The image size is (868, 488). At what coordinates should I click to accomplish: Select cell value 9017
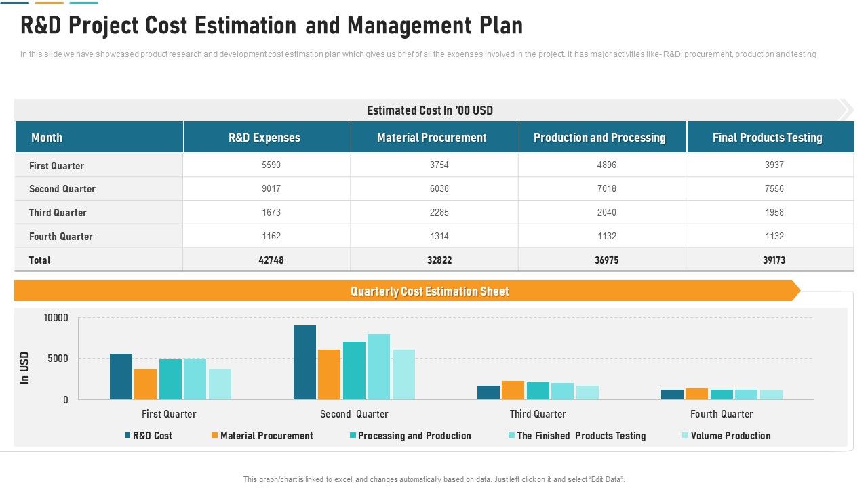point(271,188)
